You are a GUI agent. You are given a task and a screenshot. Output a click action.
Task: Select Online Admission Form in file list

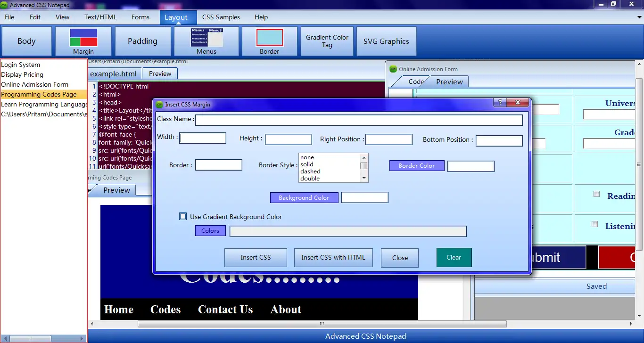[x=35, y=84]
